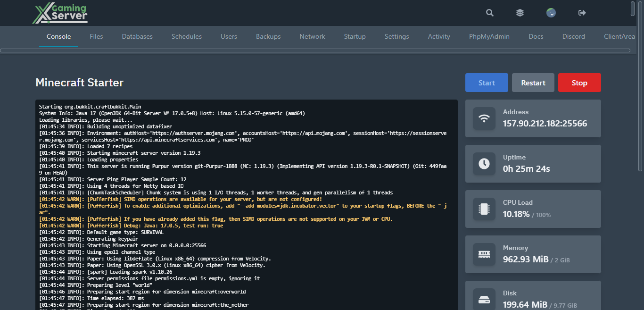644x310 pixels.
Task: Click the horizontal tab bar scrollbar
Action: pos(315,50)
